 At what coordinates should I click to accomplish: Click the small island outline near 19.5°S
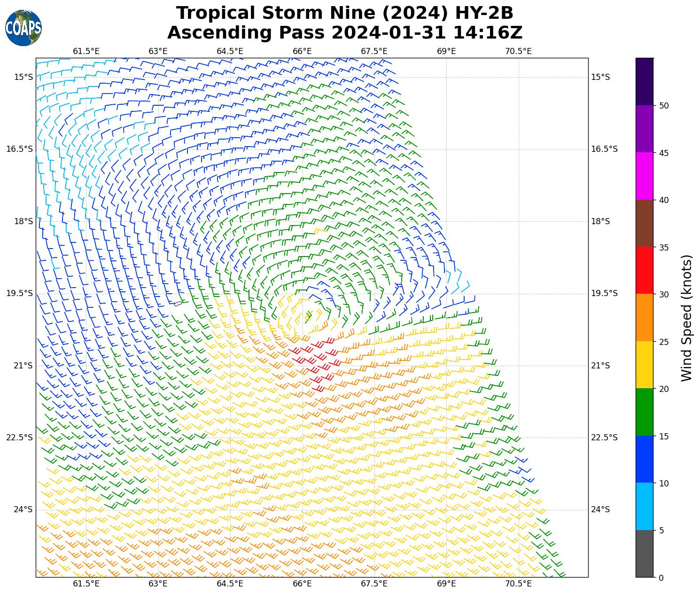[x=178, y=304]
